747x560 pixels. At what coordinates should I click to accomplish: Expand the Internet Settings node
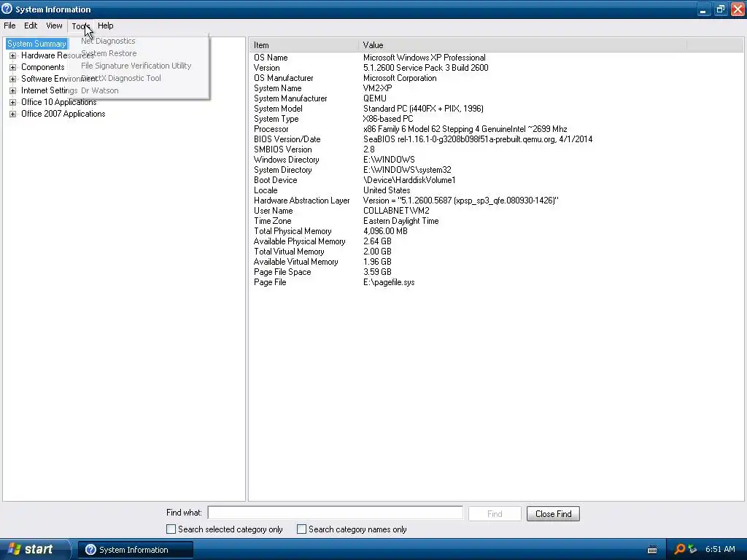[x=13, y=90]
